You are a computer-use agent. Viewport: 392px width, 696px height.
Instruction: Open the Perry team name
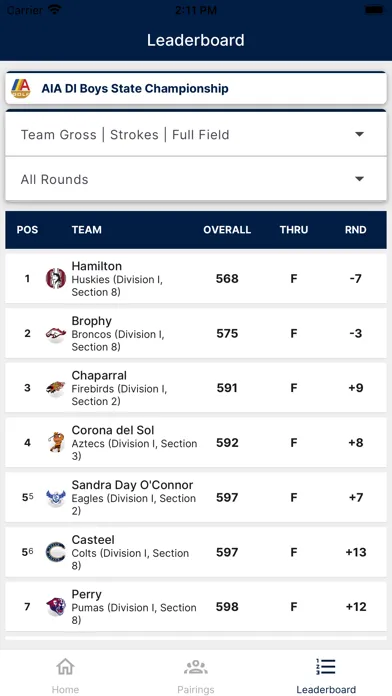pyautogui.click(x=87, y=594)
